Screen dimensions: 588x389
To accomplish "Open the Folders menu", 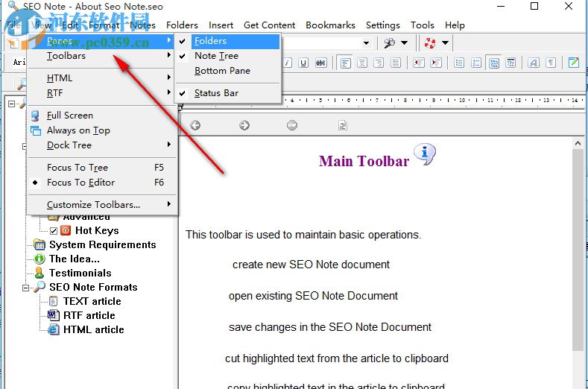I will point(182,25).
